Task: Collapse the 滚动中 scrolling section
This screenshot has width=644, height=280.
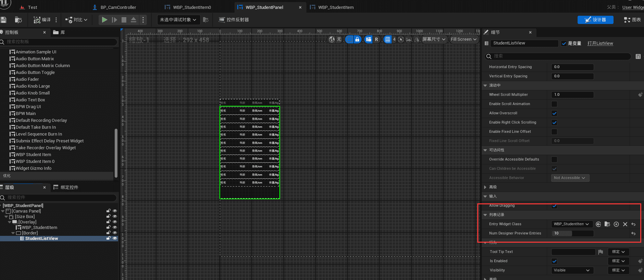Action: pos(485,86)
